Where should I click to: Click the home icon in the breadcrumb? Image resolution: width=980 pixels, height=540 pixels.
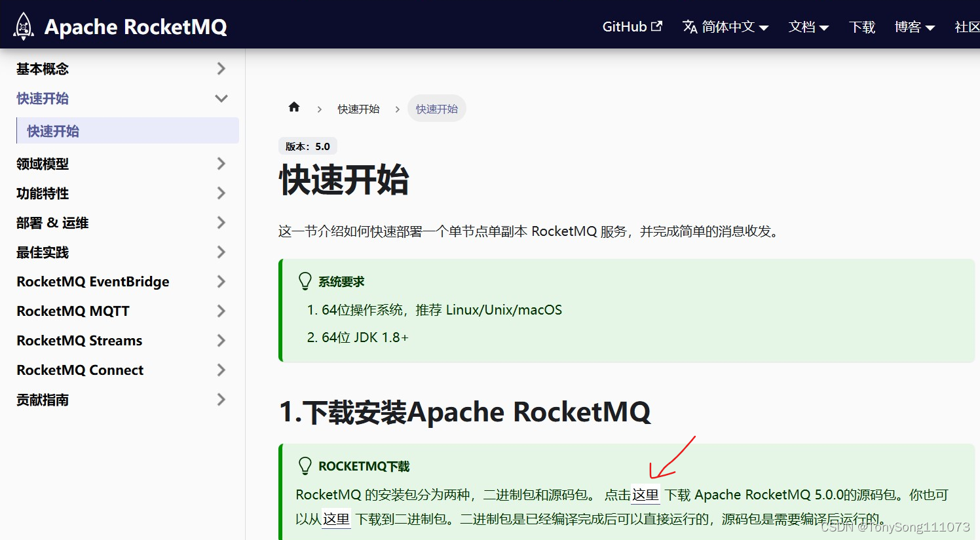click(x=293, y=107)
